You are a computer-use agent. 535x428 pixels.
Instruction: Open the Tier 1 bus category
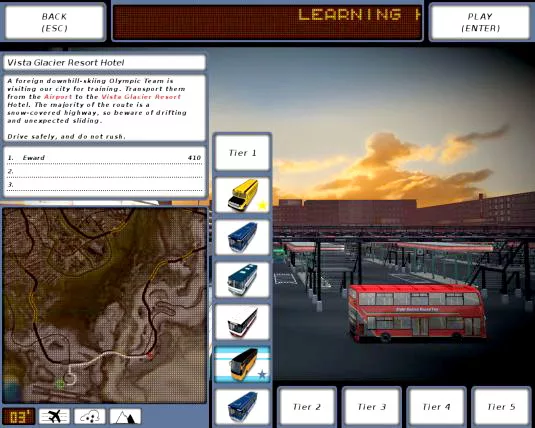click(x=243, y=153)
